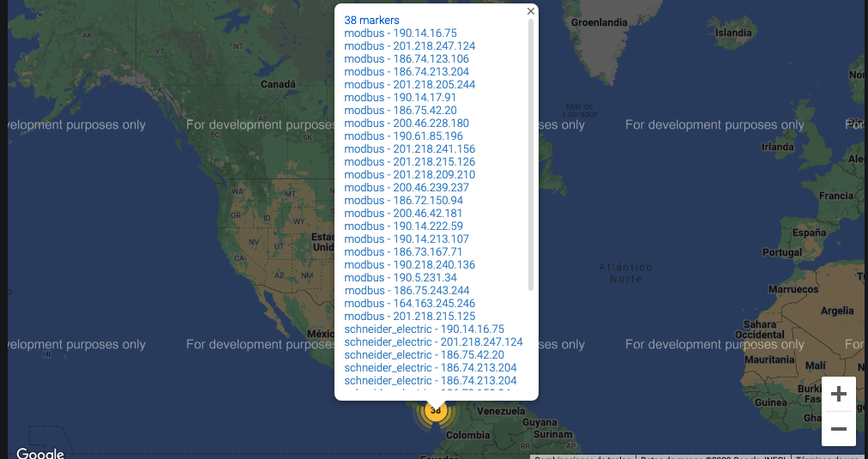Screen dimensions: 868x459
Task: Open modbus - 200.46.228.180 entry
Action: [x=407, y=123]
